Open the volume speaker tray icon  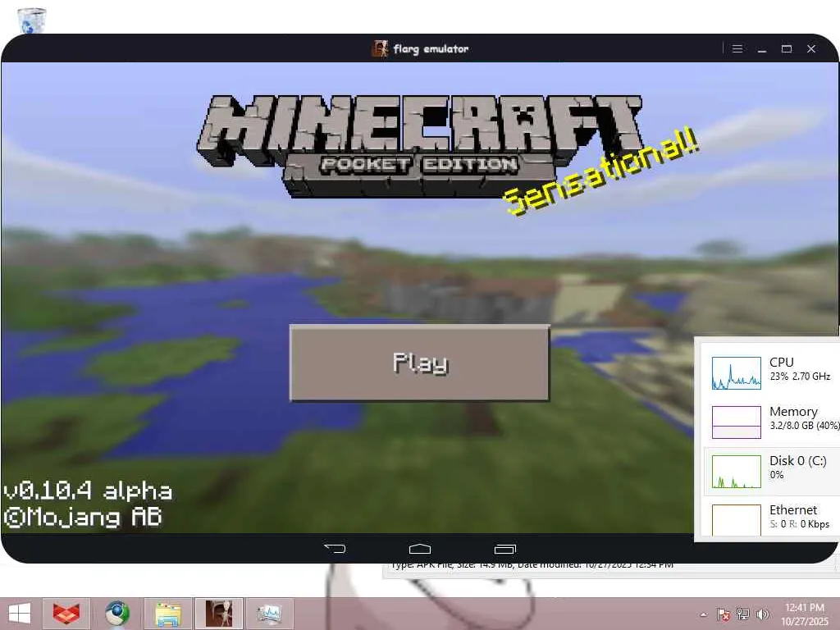point(762,614)
